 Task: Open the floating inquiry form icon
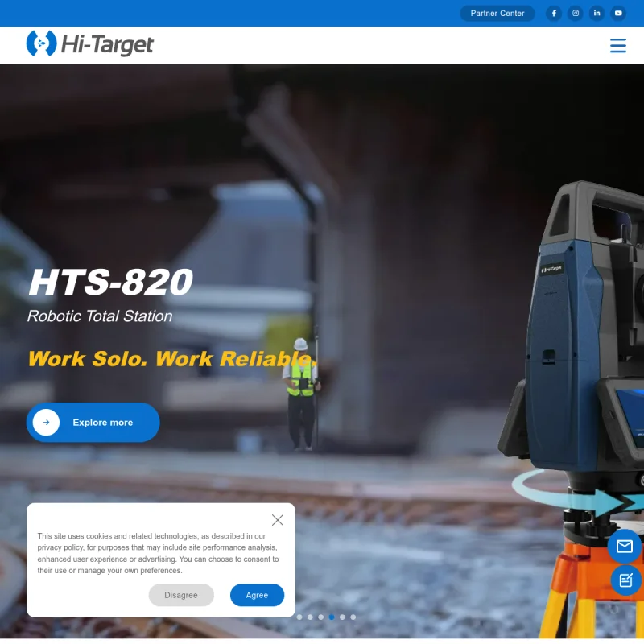[x=625, y=580]
